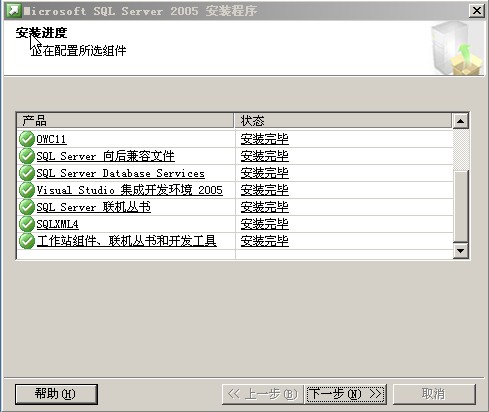Click the scroll up arrow of the product list

pos(461,121)
